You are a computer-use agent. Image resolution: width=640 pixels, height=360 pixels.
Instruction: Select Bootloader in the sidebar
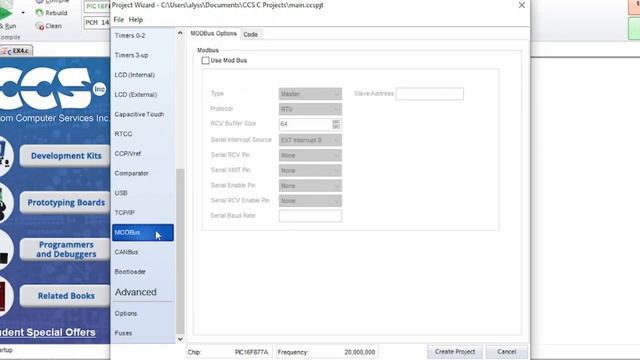point(143,271)
